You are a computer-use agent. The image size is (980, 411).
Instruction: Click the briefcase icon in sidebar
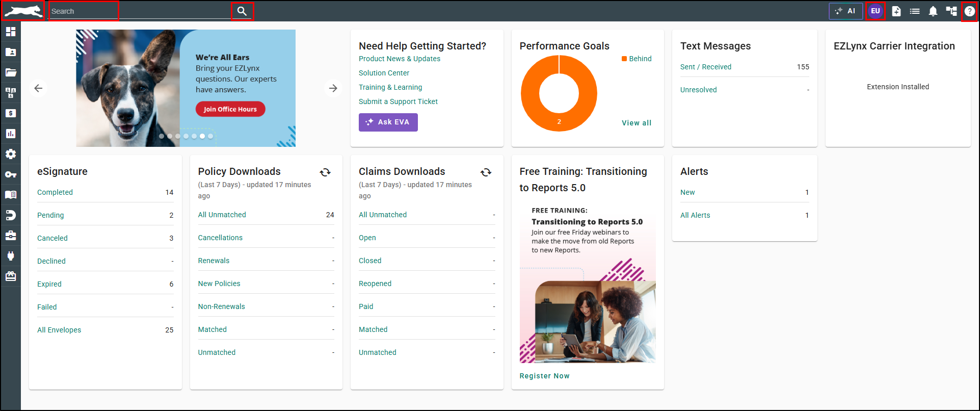click(x=11, y=236)
